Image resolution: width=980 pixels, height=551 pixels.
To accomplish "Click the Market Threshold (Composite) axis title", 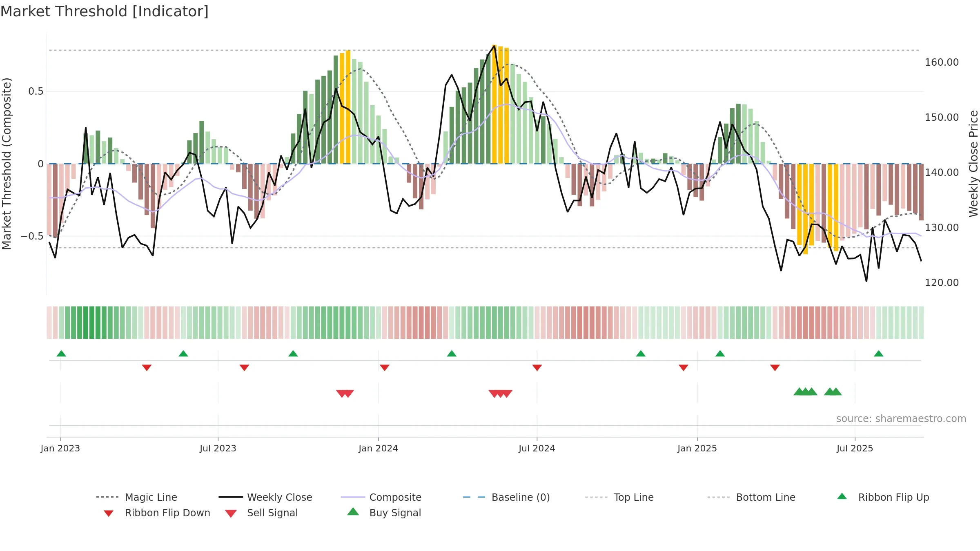I will (7, 163).
